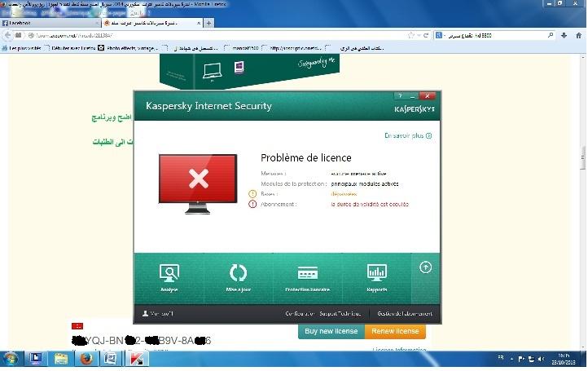Open the search engine dropdown

coord(440,35)
